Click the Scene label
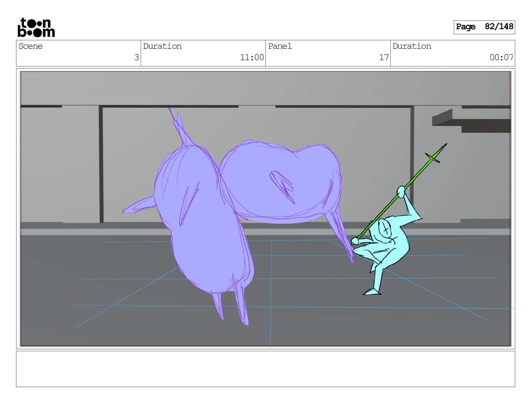Viewport: 532px width, 411px height. click(x=31, y=46)
